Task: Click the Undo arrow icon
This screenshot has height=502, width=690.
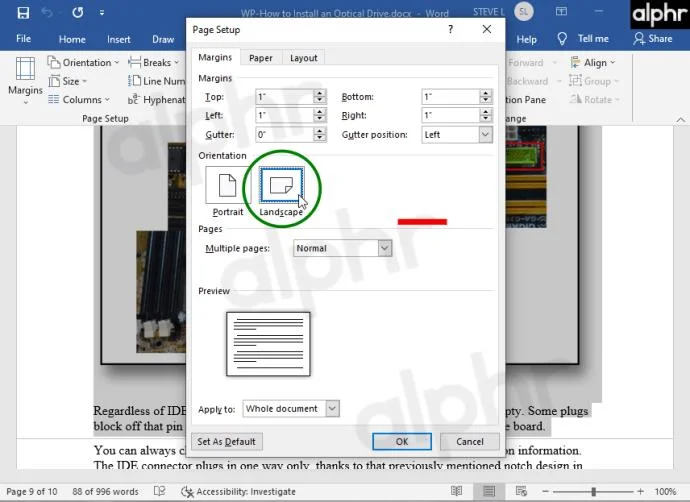Action: click(x=47, y=12)
